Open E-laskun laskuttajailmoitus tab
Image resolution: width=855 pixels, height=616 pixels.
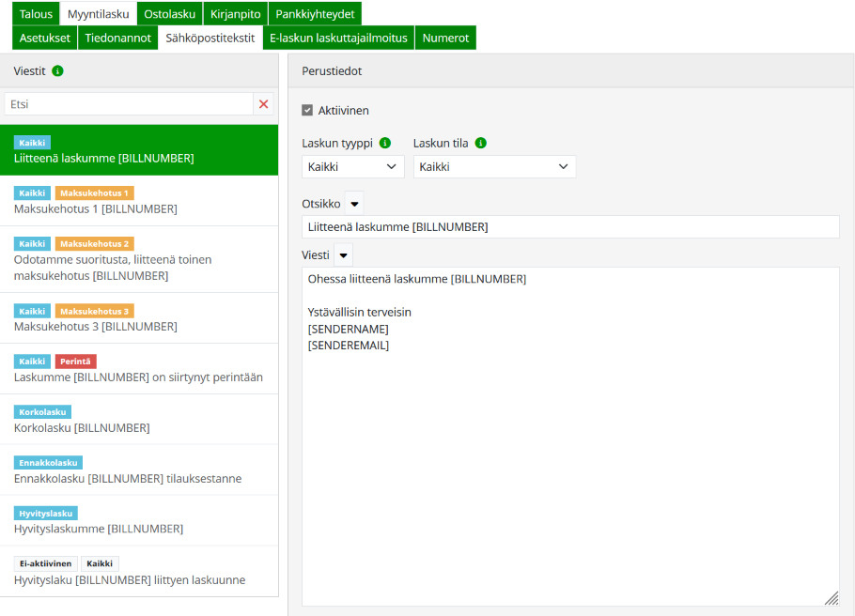(337, 38)
